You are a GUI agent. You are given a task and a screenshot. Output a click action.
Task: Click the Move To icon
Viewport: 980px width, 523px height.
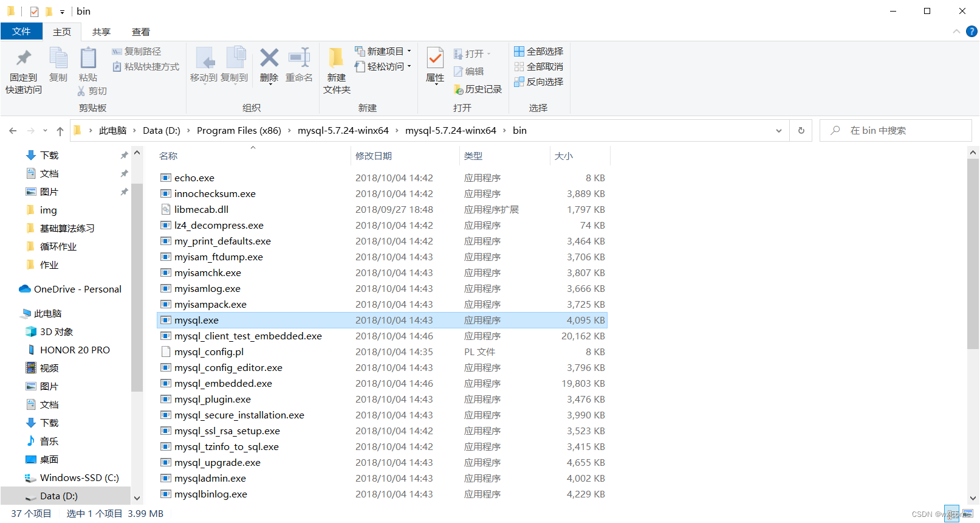tap(204, 58)
